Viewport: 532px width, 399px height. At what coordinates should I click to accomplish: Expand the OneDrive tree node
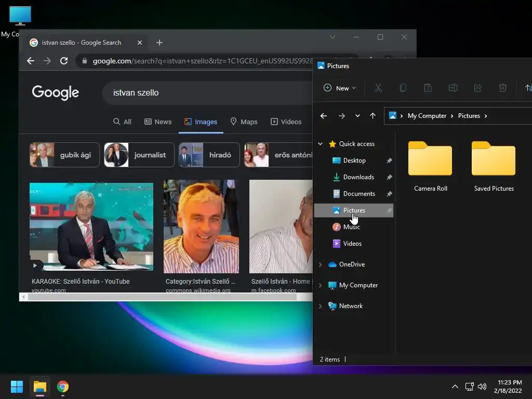[320, 264]
